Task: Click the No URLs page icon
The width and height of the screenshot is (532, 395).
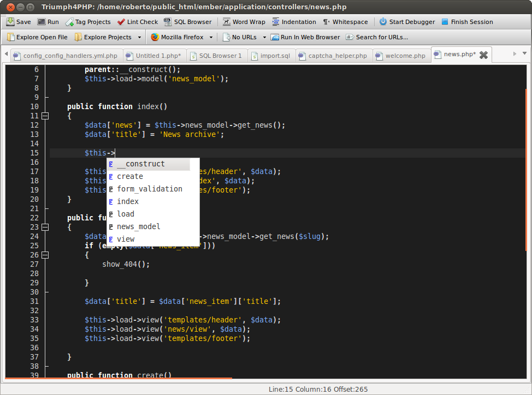Action: [x=226, y=37]
